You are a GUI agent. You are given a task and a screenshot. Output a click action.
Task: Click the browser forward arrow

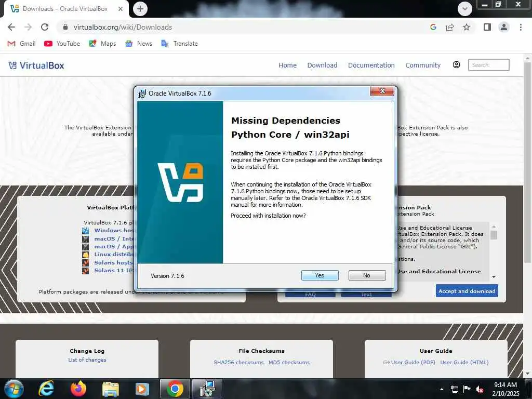pos(28,27)
